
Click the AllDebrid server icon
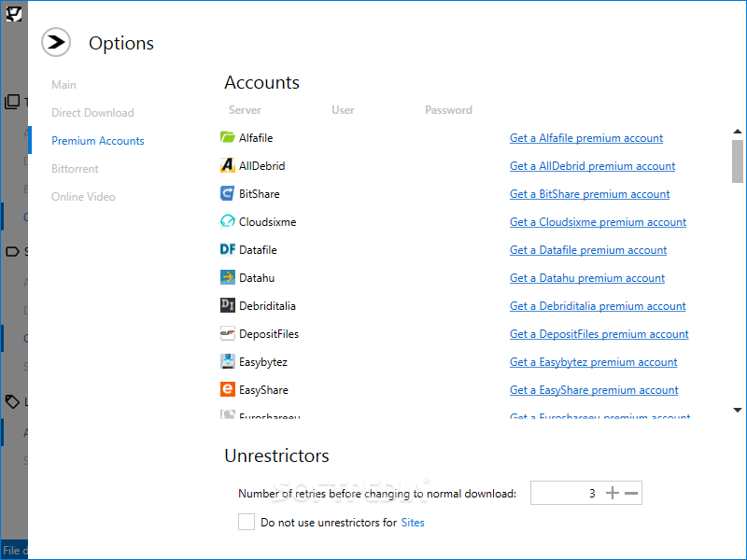[227, 165]
